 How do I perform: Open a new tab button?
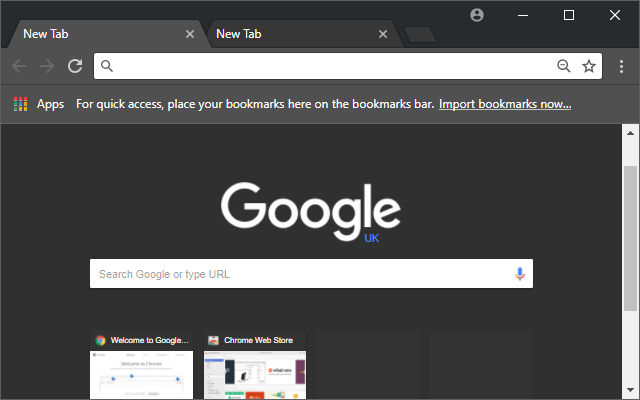420,35
